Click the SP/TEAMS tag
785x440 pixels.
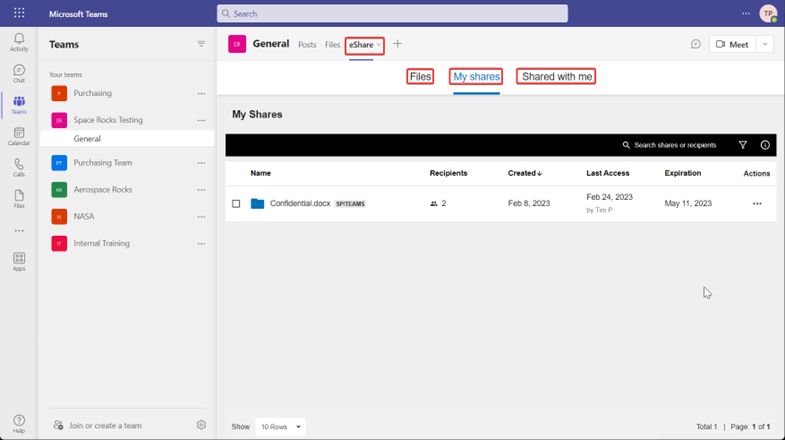pyautogui.click(x=350, y=204)
